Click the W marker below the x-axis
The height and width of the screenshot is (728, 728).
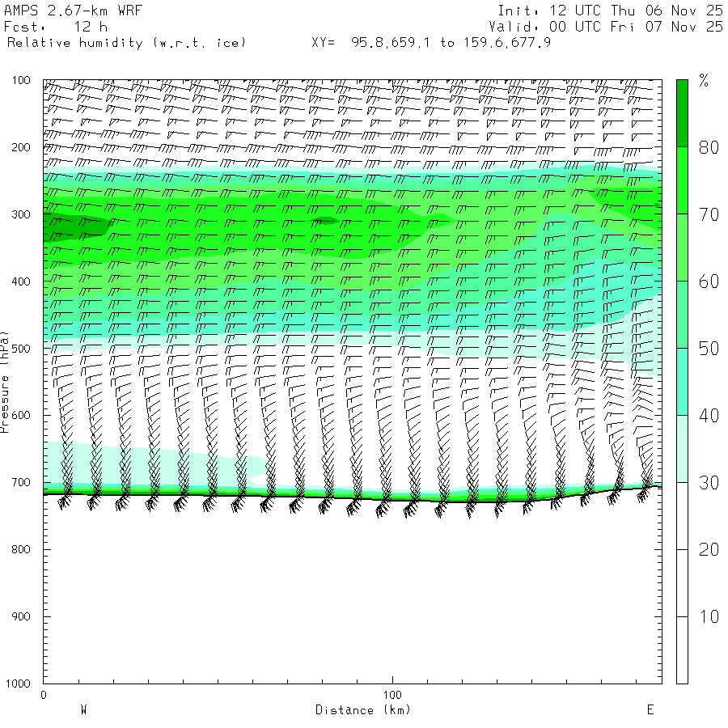[x=83, y=710]
